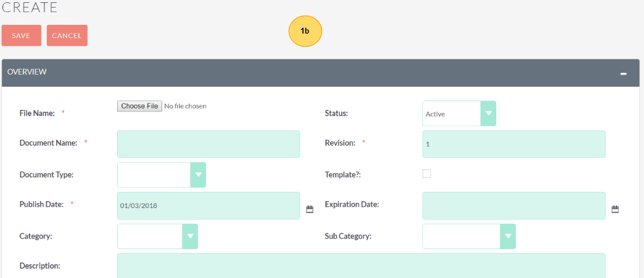Click the OVERVIEW panel header title
The image size is (644, 278).
[x=27, y=72]
